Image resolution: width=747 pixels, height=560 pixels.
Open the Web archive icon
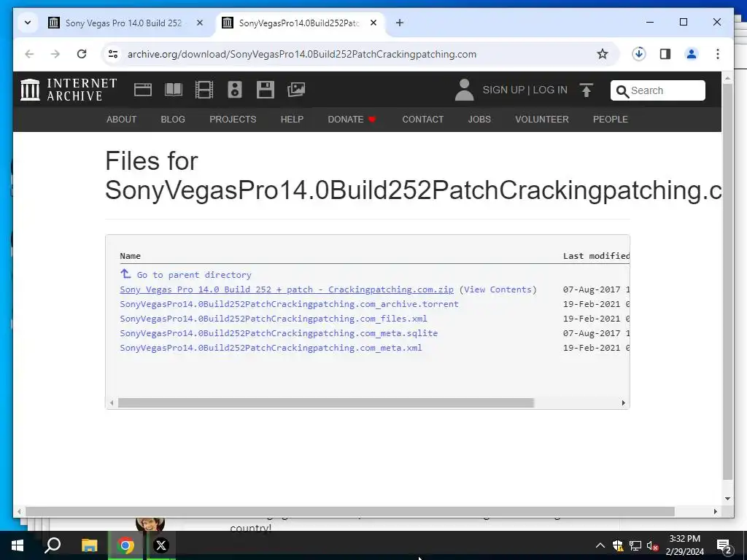point(142,90)
